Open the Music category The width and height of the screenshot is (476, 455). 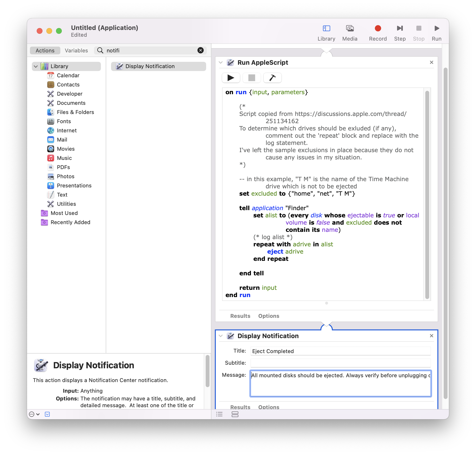point(64,158)
